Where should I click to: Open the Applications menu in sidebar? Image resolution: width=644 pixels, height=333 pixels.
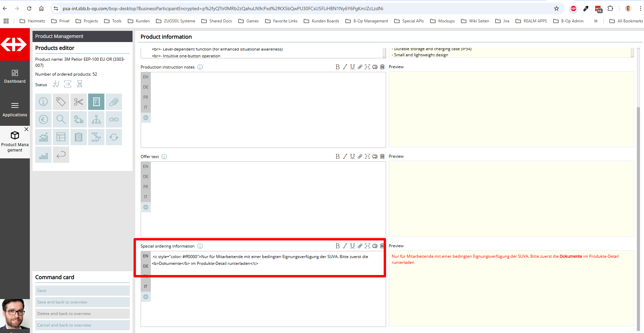(15, 110)
